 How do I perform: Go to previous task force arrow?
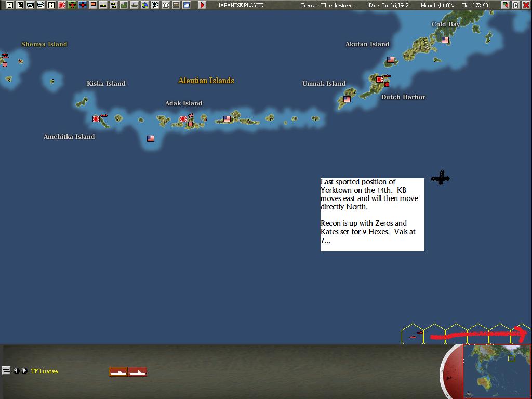[16, 371]
